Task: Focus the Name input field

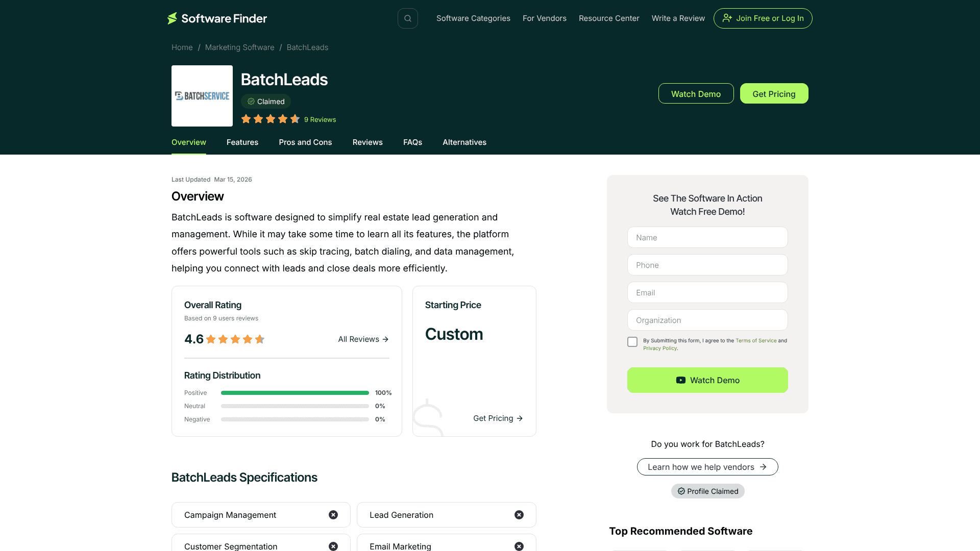Action: click(707, 237)
